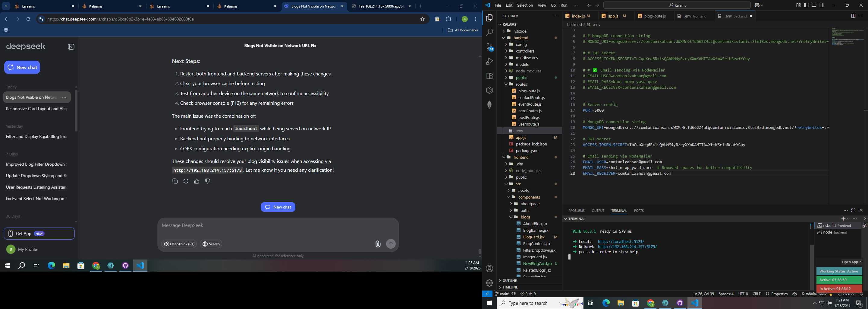Screen dimensions: 868x309
Task: Click New chat button below the response
Action: point(278,207)
